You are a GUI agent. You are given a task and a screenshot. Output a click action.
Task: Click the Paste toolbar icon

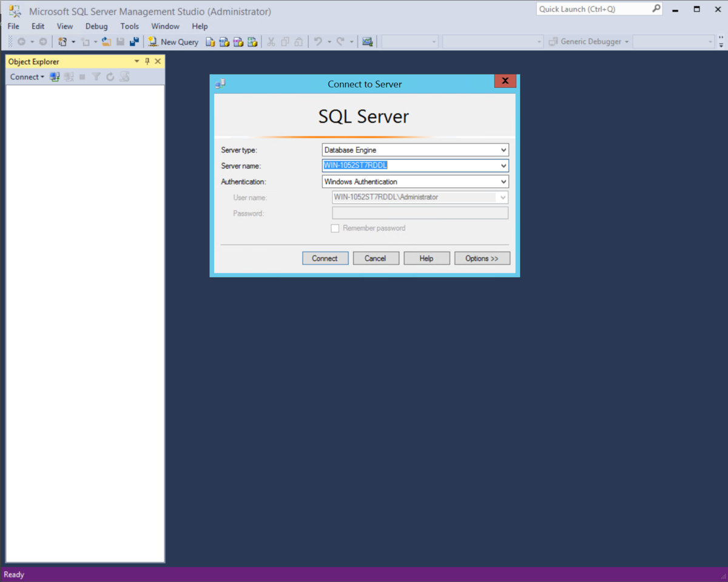tap(298, 42)
